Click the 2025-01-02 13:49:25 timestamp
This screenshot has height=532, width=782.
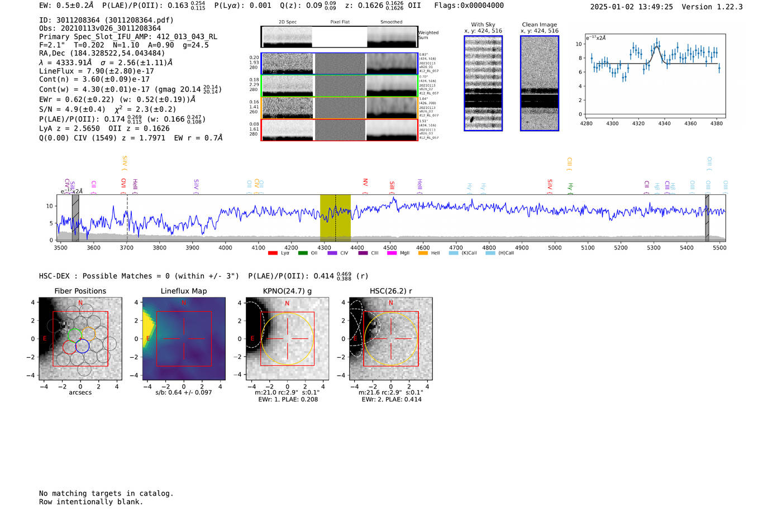tap(631, 7)
